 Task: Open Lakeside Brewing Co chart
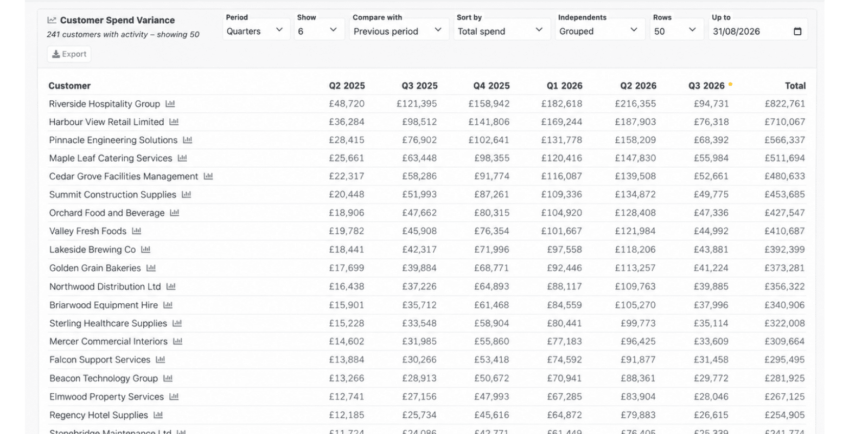pos(146,250)
